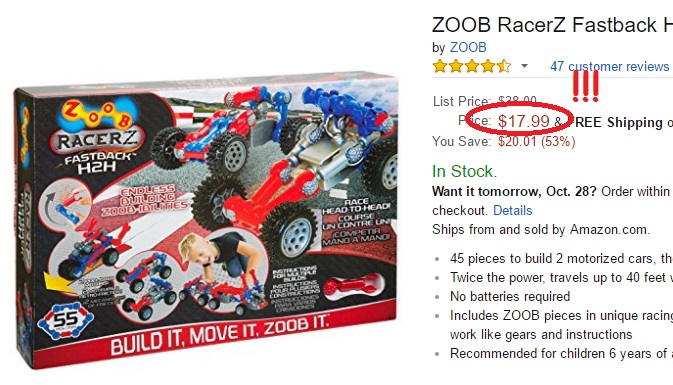Click the green In Stock label
Viewport: 673px width, 385px height.
pyautogui.click(x=464, y=171)
